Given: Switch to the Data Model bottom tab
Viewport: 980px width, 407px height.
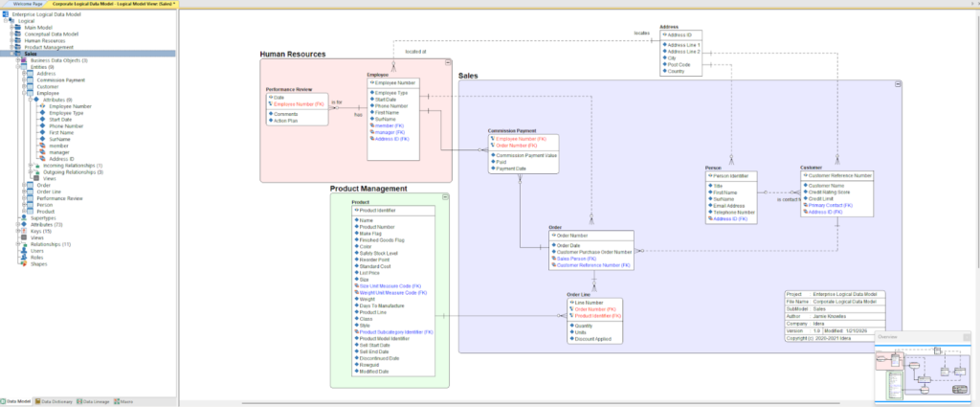Looking at the screenshot, I should point(16,401).
